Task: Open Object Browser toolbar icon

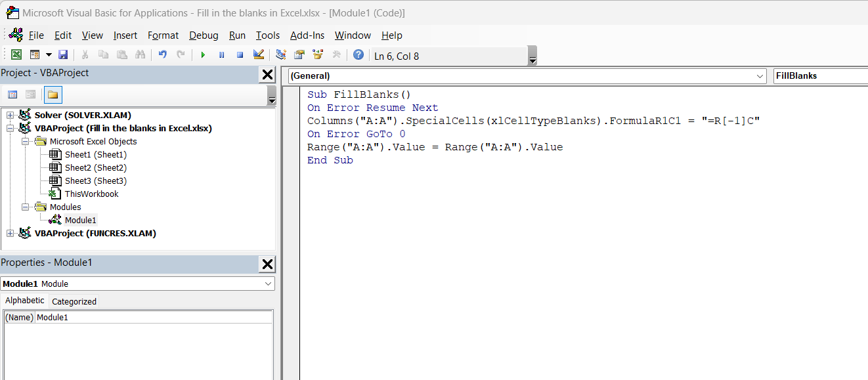Action: click(x=318, y=55)
